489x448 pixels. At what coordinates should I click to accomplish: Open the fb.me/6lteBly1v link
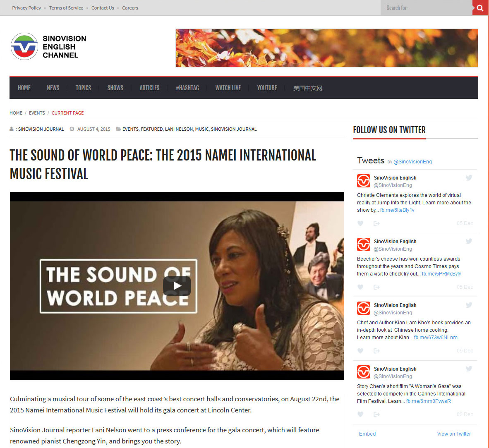tap(397, 210)
